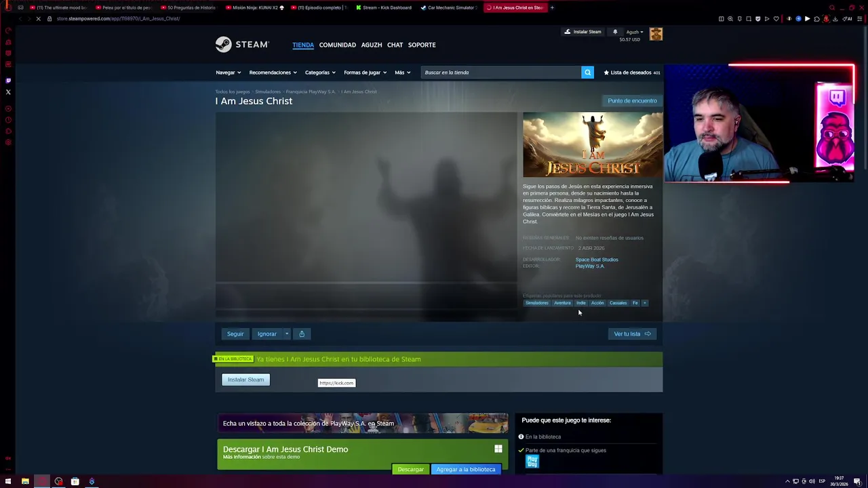The image size is (868, 488).
Task: Open the extensions cube icon
Action: click(x=816, y=19)
